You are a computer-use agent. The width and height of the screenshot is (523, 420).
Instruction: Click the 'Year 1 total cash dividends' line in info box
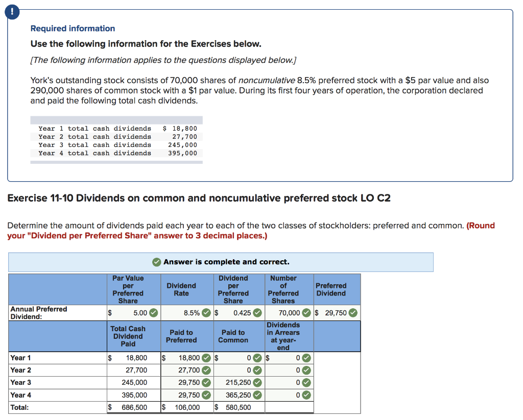118,129
